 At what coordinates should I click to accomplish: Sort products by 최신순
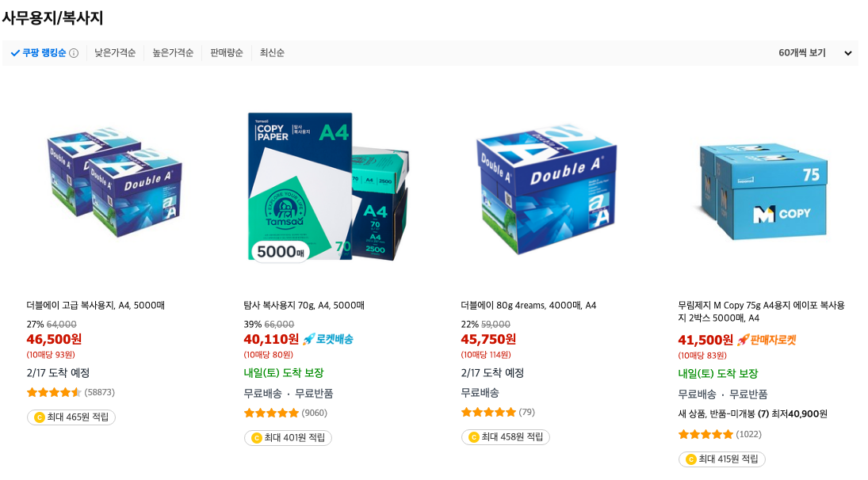[x=272, y=53]
